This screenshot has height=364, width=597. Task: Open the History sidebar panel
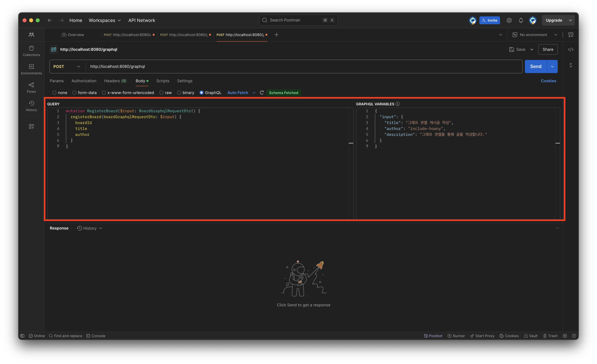coord(31,106)
